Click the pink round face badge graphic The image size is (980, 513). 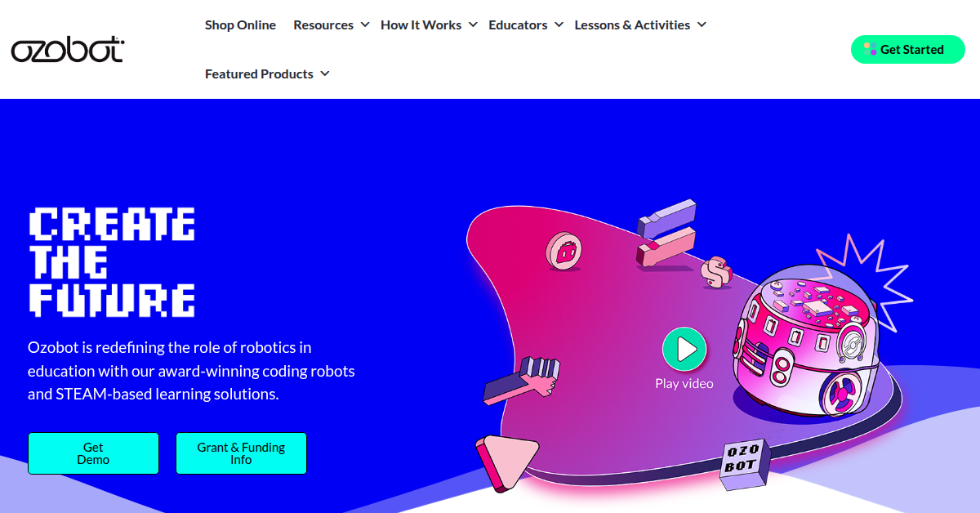click(563, 251)
